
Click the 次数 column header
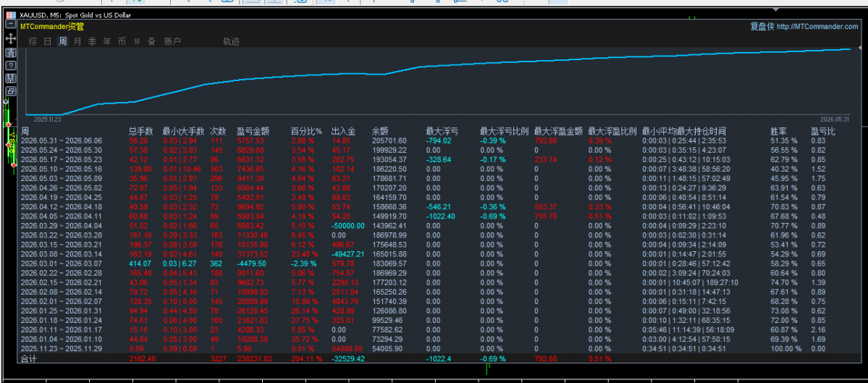point(218,131)
